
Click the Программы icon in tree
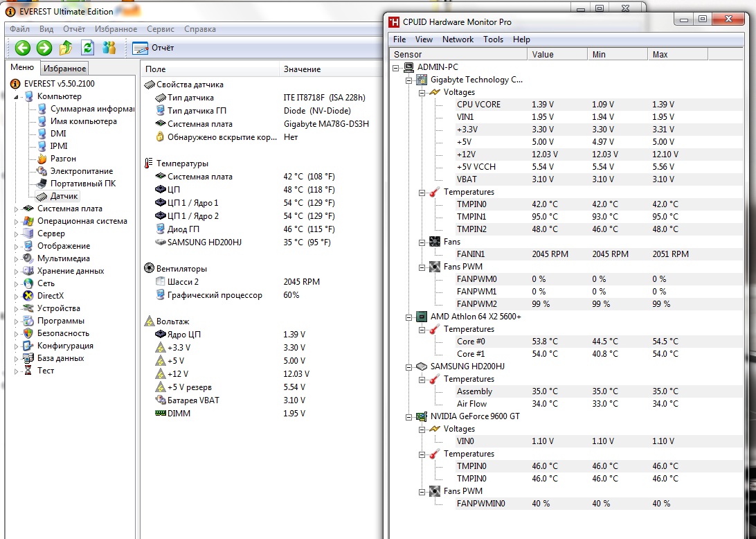point(28,321)
